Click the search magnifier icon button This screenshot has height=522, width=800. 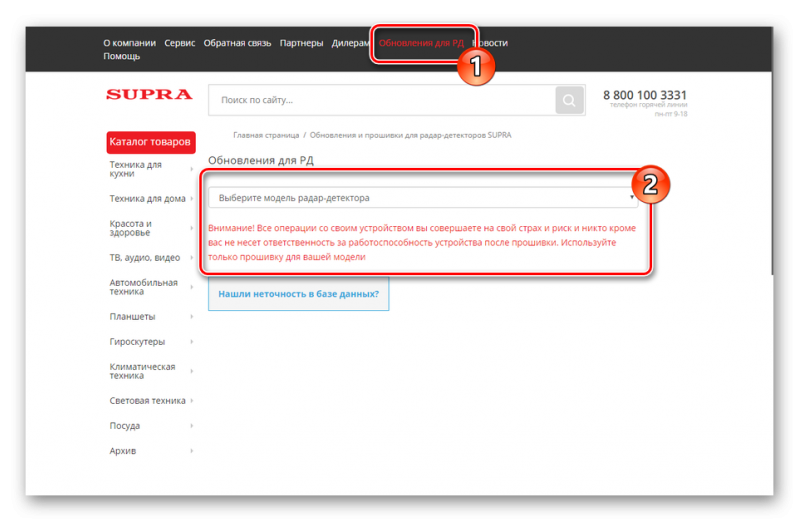click(x=569, y=100)
